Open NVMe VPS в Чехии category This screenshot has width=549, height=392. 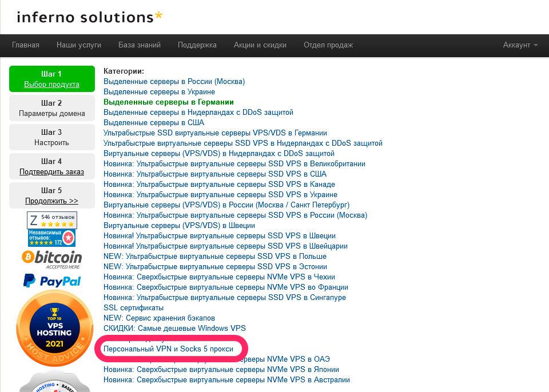click(219, 277)
